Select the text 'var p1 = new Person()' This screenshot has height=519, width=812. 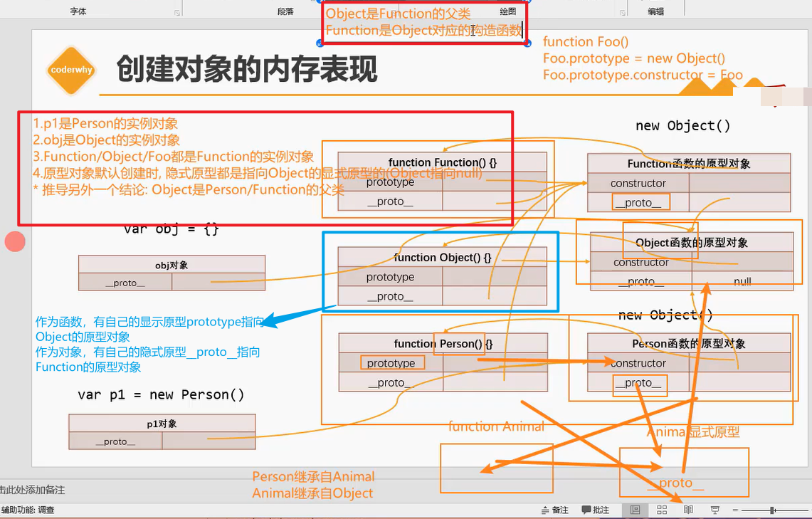coord(161,394)
